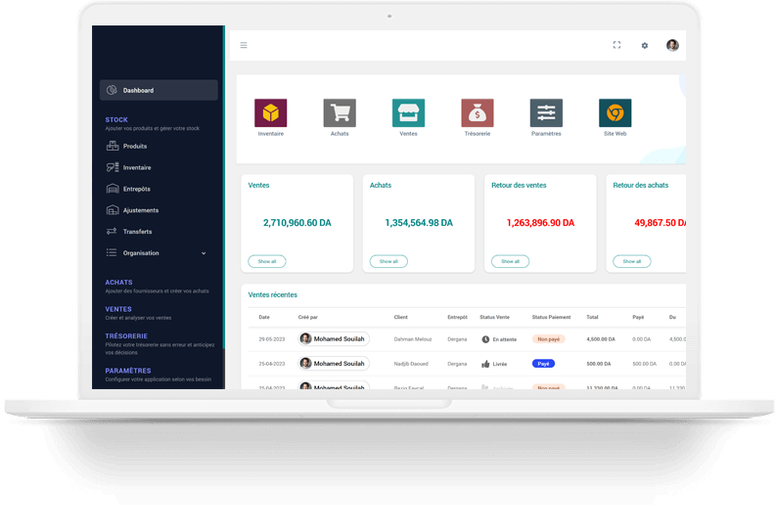Expand the TRÉSORERIE sidebar section

126,335
